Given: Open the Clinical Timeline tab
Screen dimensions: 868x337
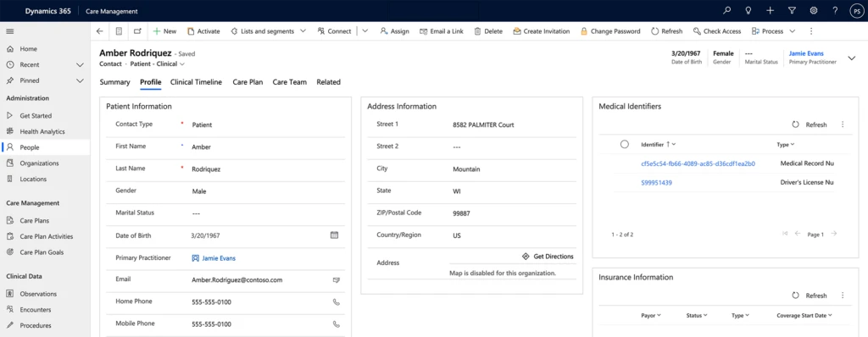Looking at the screenshot, I should point(196,82).
